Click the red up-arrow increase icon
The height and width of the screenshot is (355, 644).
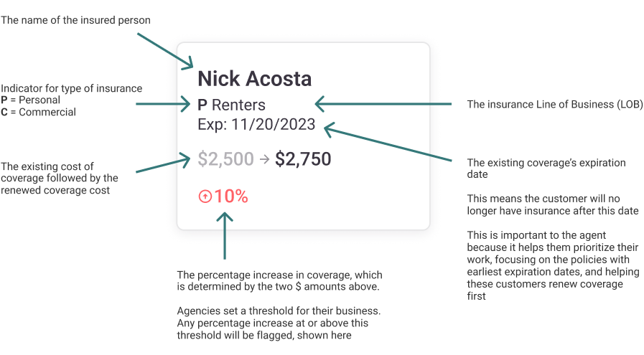click(x=205, y=197)
